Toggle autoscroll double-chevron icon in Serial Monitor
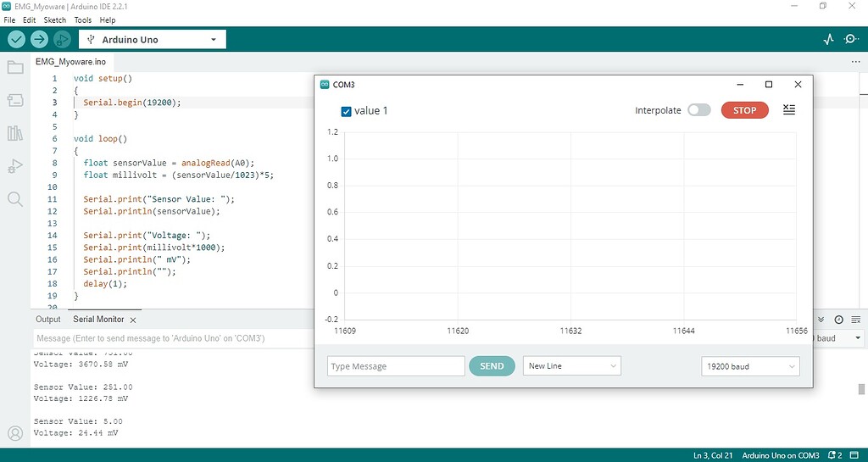This screenshot has width=868, height=462. click(821, 320)
